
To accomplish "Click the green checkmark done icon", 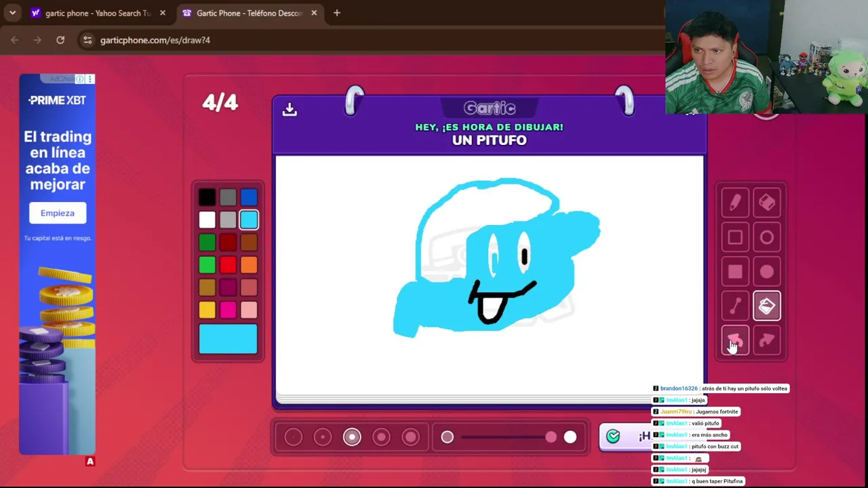I will coord(613,436).
